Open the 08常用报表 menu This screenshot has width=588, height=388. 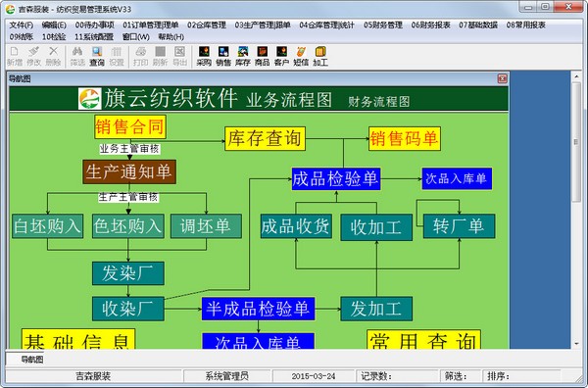[525, 24]
